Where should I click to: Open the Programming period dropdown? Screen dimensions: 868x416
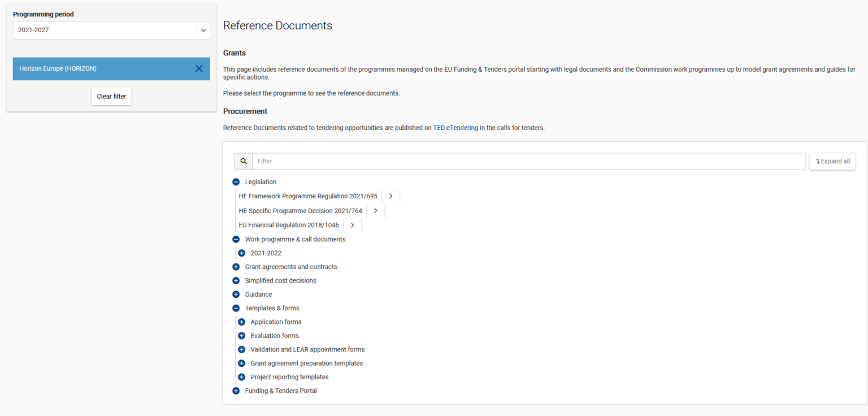point(202,30)
